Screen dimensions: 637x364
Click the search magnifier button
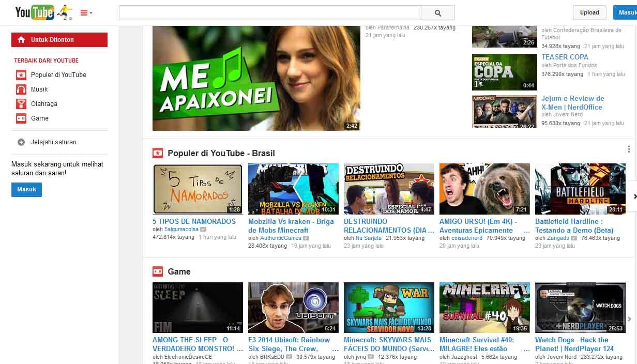pos(438,13)
